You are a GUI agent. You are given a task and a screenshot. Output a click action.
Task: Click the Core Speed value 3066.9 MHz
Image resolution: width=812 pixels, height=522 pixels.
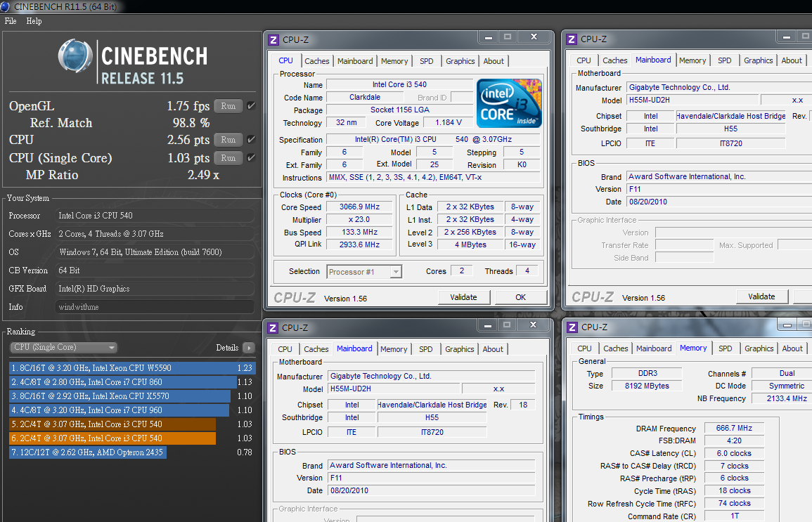(359, 207)
